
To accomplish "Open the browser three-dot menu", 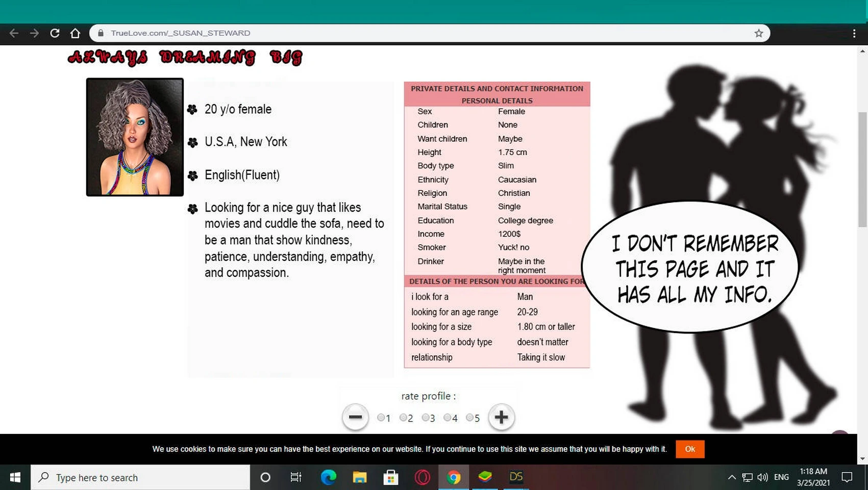I will pos(854,33).
